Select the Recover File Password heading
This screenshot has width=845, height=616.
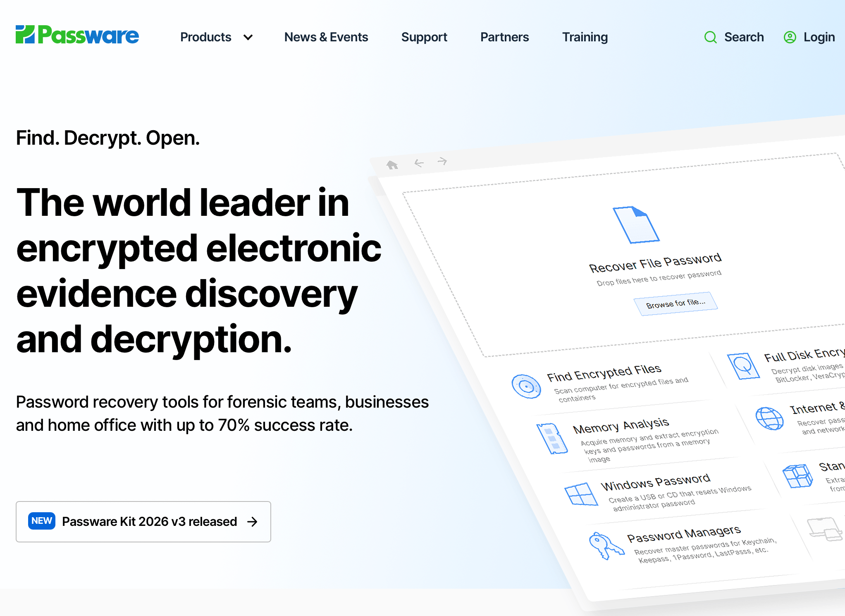tap(655, 263)
